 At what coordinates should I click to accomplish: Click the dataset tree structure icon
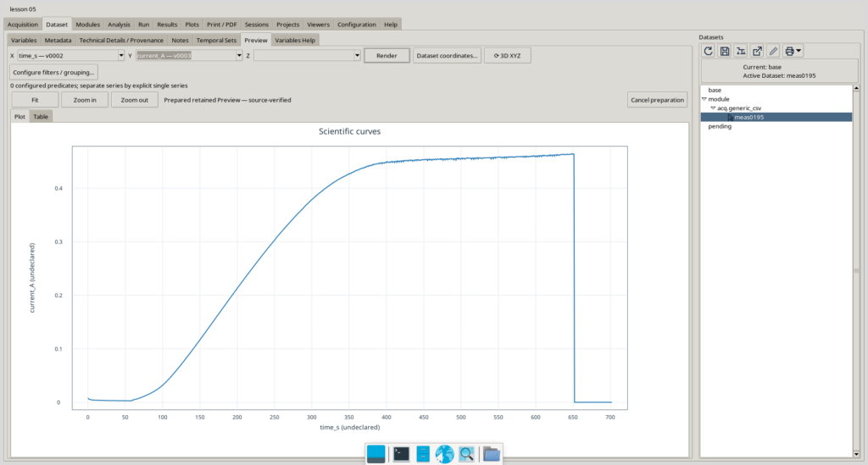pos(741,51)
